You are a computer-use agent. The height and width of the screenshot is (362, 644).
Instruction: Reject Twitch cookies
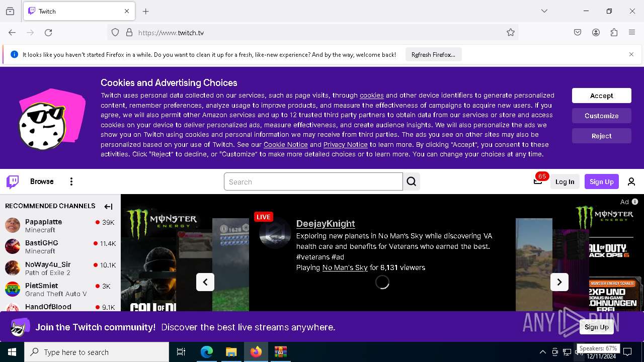pos(602,136)
